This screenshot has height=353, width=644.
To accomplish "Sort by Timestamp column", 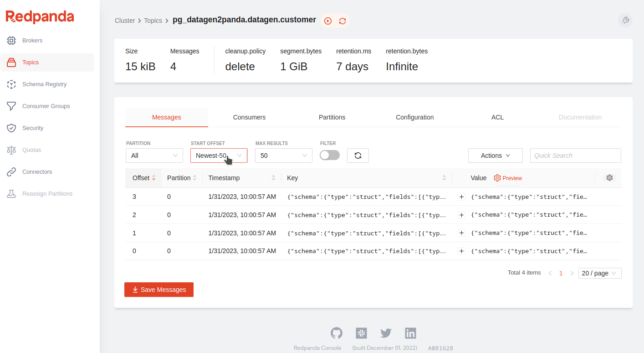I will pyautogui.click(x=242, y=178).
